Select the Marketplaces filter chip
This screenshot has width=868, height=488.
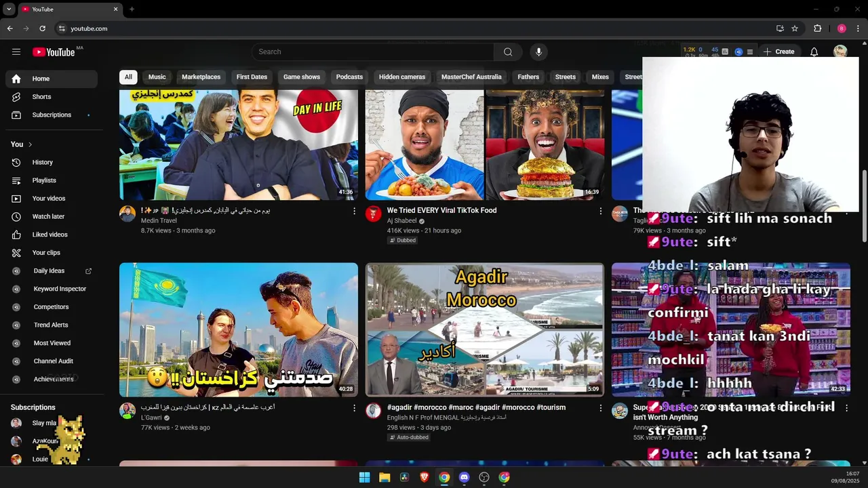tap(201, 77)
